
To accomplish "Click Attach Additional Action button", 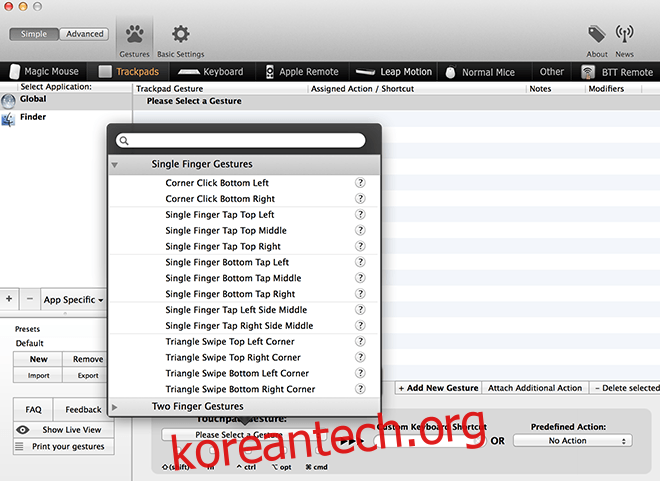I will [535, 388].
